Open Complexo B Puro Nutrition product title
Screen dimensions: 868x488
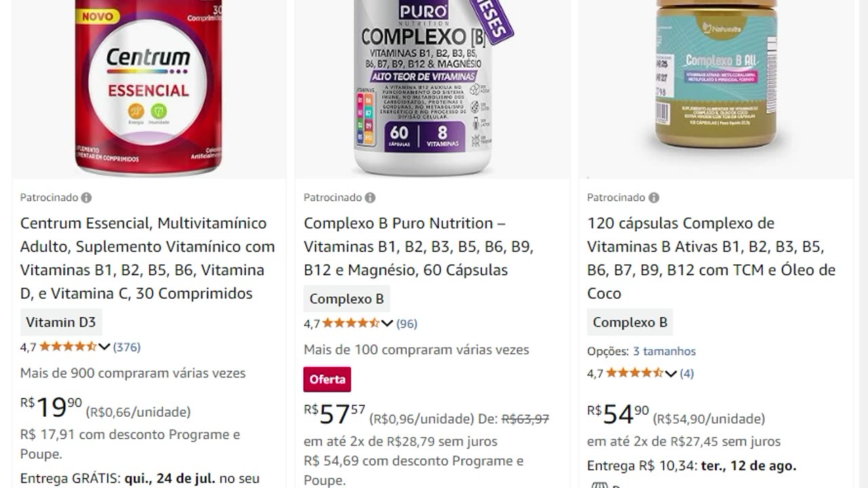[x=418, y=247]
